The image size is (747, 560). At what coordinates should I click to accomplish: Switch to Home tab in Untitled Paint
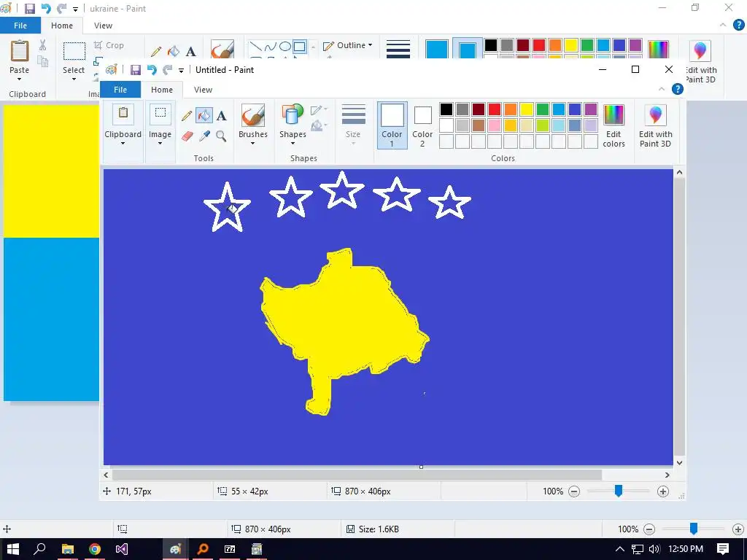(162, 90)
